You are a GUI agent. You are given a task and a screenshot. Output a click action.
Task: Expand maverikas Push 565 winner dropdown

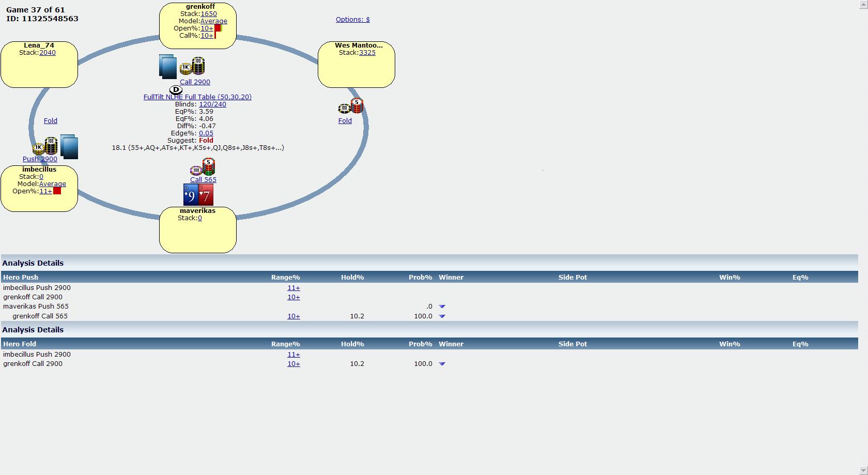(442, 307)
